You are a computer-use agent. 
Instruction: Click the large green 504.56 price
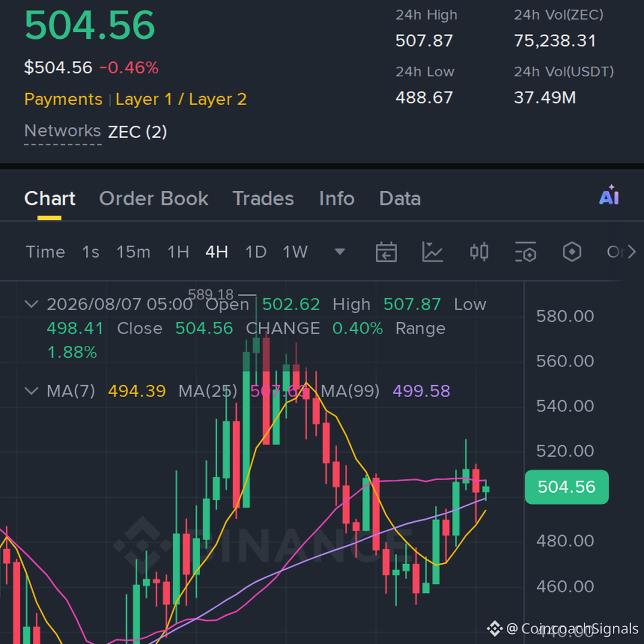[90, 25]
